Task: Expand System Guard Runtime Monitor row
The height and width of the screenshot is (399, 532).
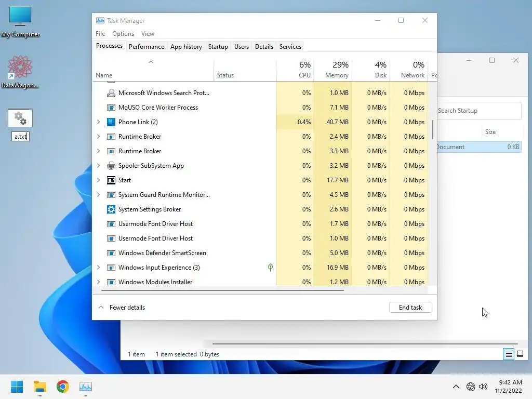Action: point(98,195)
